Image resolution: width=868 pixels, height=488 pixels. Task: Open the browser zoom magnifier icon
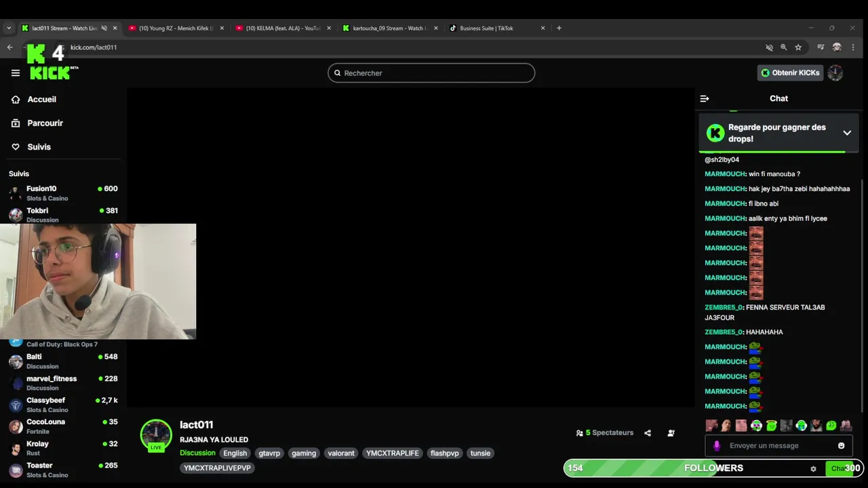[x=784, y=47]
